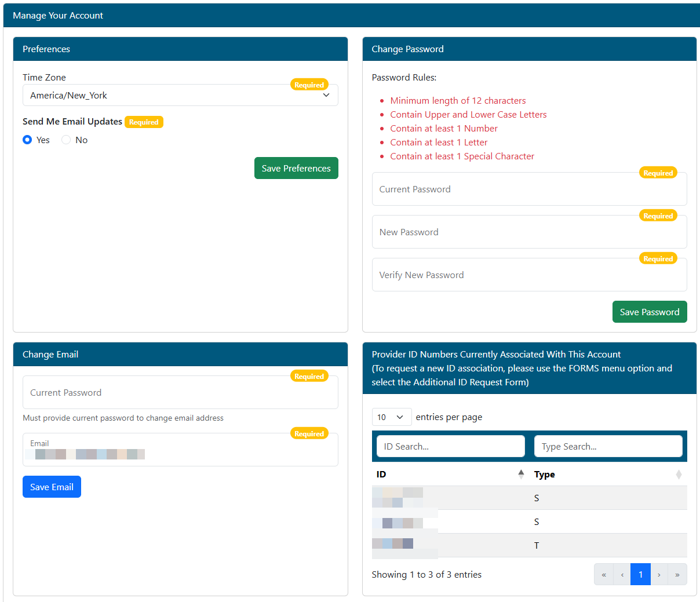Open the Time Zone dropdown
Viewport: 700px width, 602px height.
(180, 96)
